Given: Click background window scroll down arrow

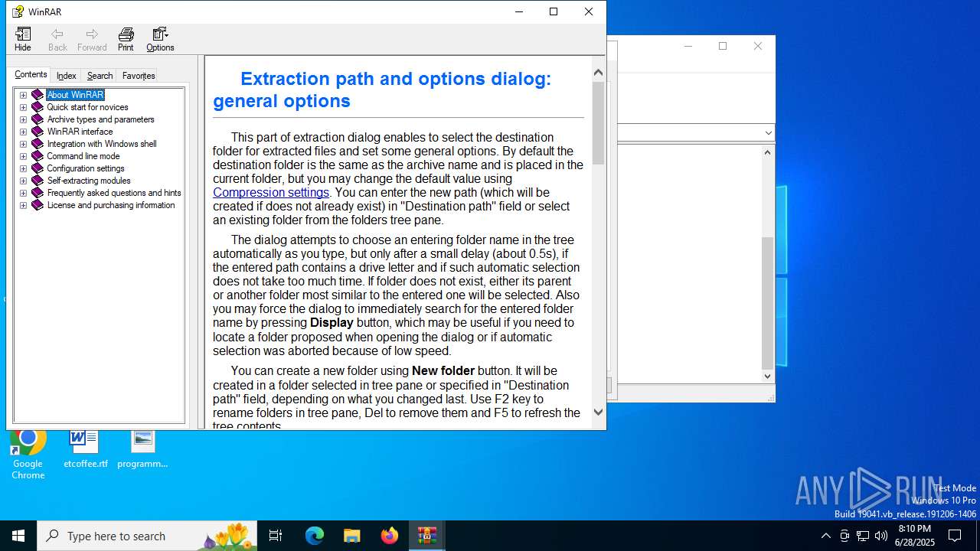Looking at the screenshot, I should pyautogui.click(x=767, y=377).
